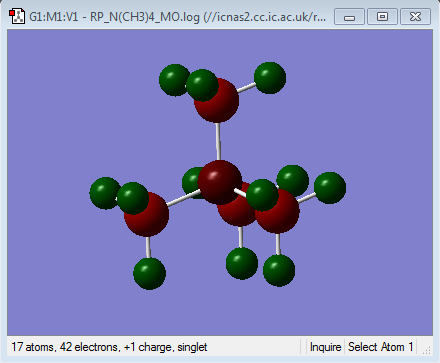The height and width of the screenshot is (363, 440).
Task: Click the resize grip in status bar corner
Action: 427,350
